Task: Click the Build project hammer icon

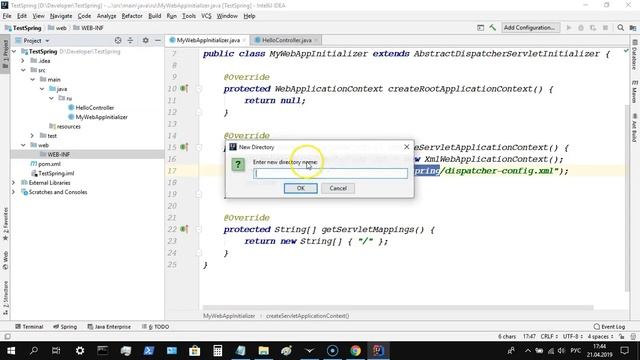Action: click(x=493, y=28)
